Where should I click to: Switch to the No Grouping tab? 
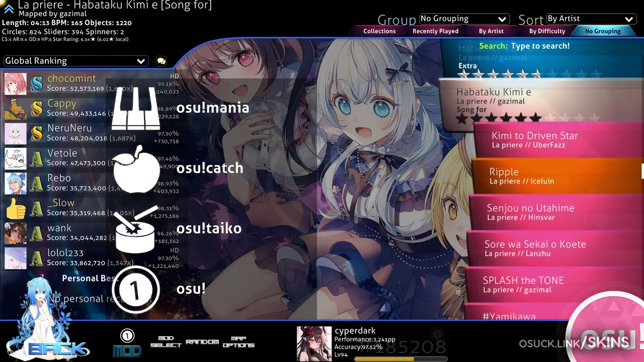[x=603, y=31]
